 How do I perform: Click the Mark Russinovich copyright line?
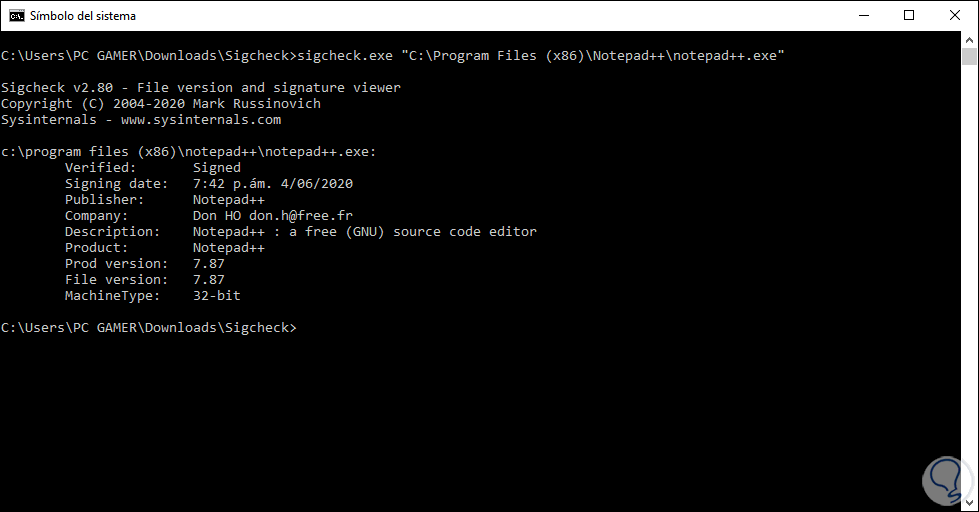(161, 104)
